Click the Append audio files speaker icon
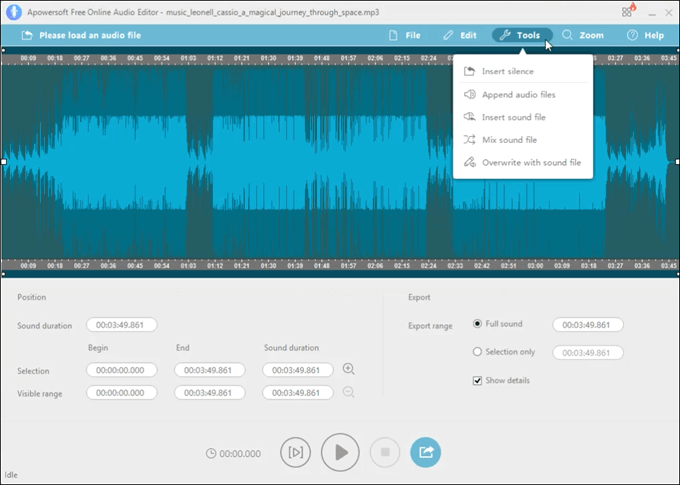680x486 pixels. 470,95
